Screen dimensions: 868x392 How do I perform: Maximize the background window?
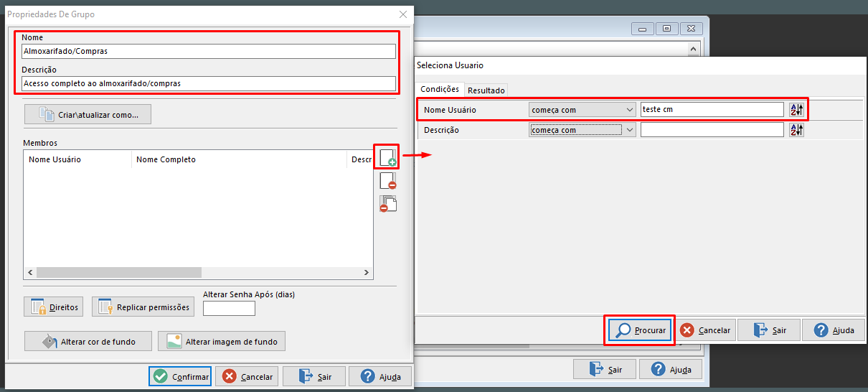[666, 29]
